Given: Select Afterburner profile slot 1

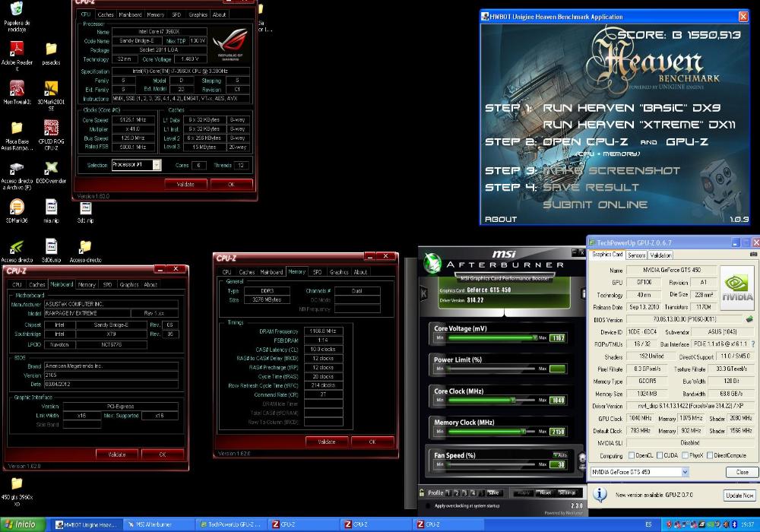Looking at the screenshot, I should click(x=448, y=492).
